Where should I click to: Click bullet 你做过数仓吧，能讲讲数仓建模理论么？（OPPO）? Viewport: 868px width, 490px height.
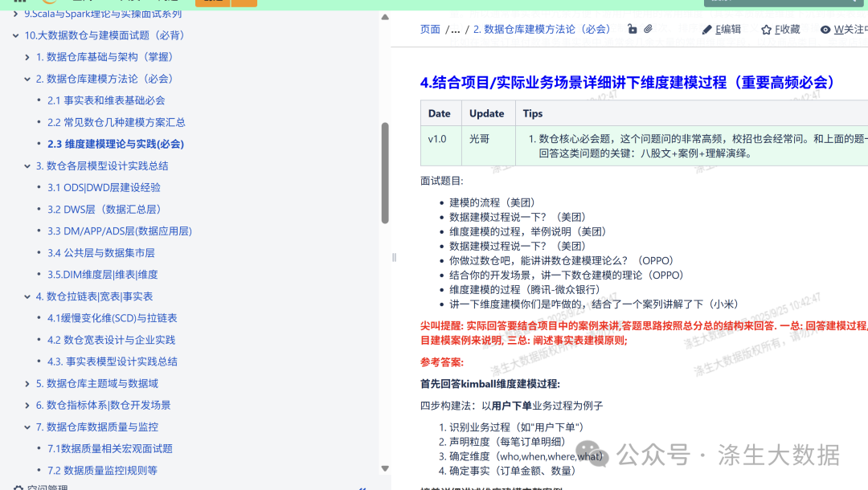561,260
